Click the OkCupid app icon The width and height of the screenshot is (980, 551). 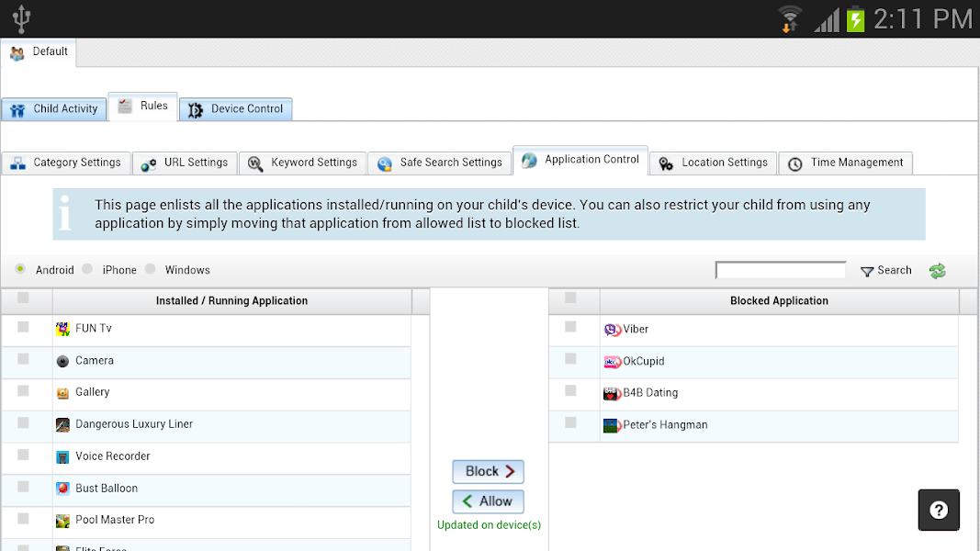click(613, 362)
